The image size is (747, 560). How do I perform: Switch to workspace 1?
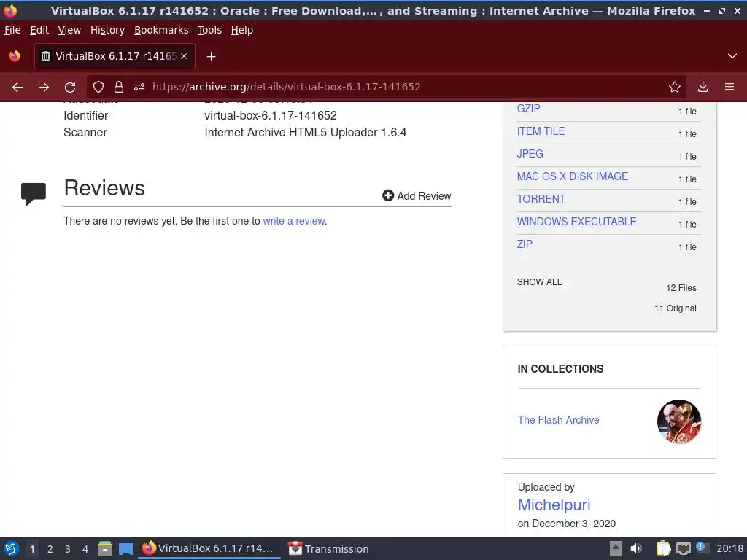coord(32,549)
